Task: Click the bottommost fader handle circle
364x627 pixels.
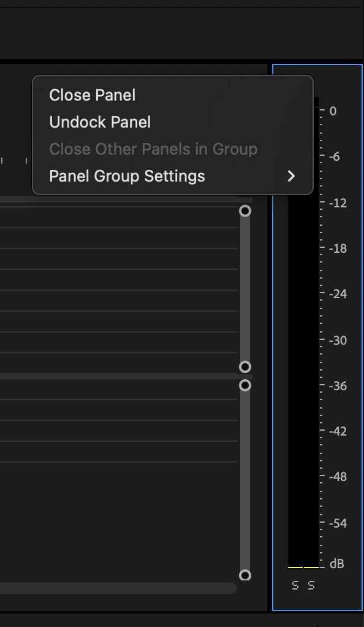Action: pyautogui.click(x=246, y=575)
